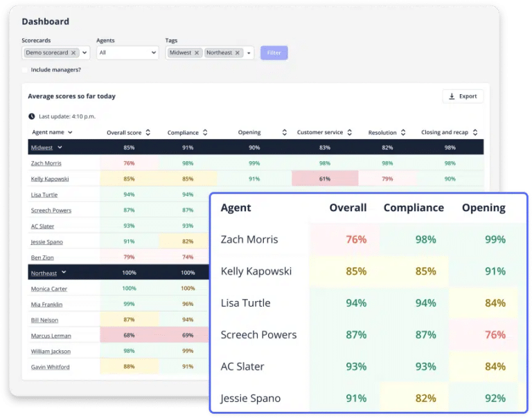Open Gavin Whitford agent link

click(50, 367)
